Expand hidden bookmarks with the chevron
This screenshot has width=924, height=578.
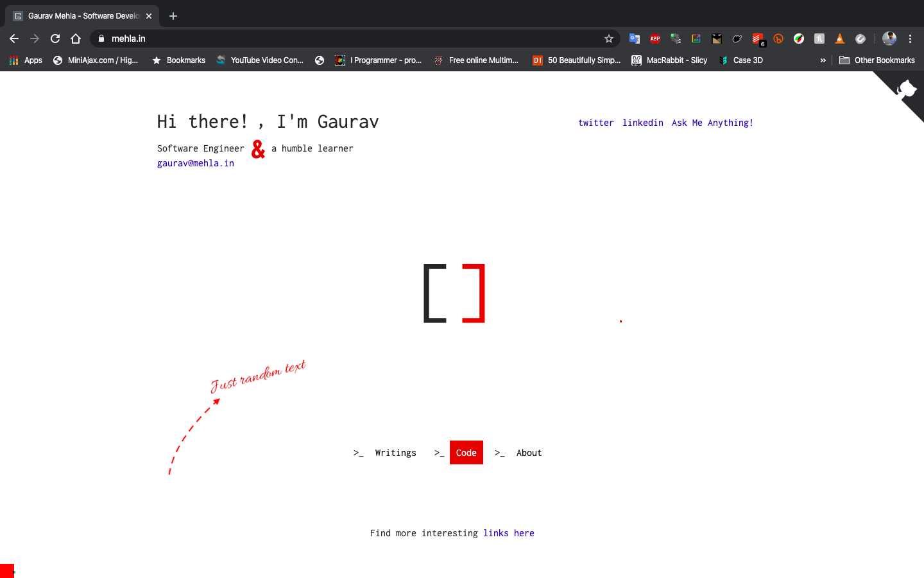coord(823,60)
